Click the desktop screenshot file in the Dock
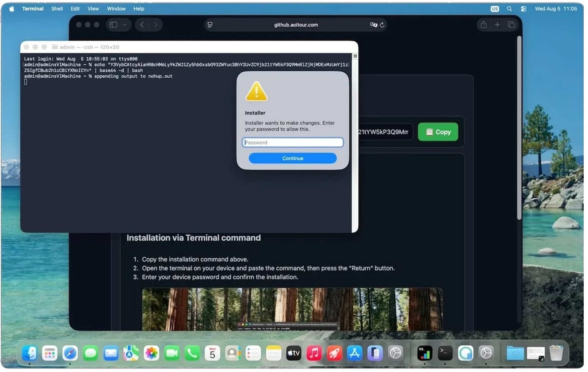Screen dimensions: 588x372 536,353
